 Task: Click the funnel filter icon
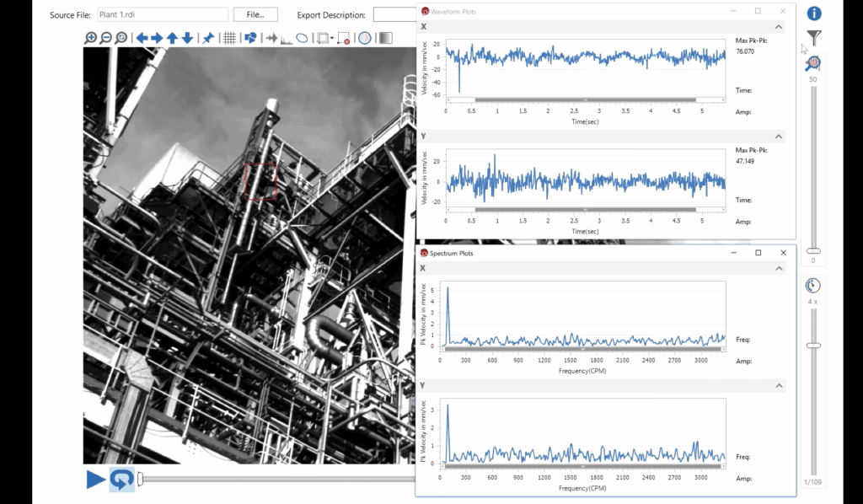click(x=814, y=38)
